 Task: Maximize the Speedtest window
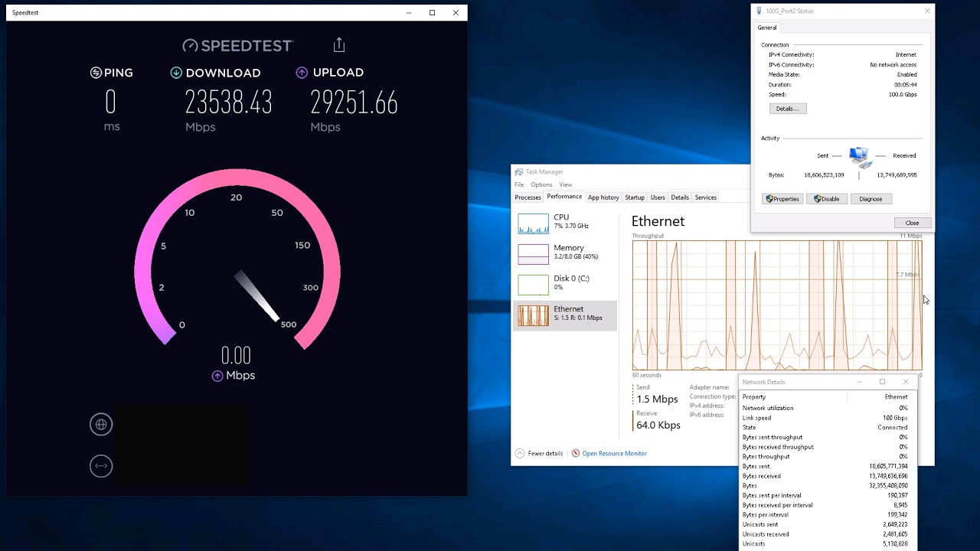tap(432, 12)
